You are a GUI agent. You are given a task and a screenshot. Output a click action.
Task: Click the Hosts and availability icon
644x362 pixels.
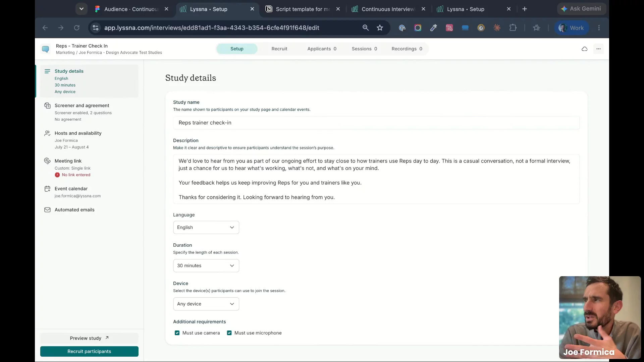point(47,133)
